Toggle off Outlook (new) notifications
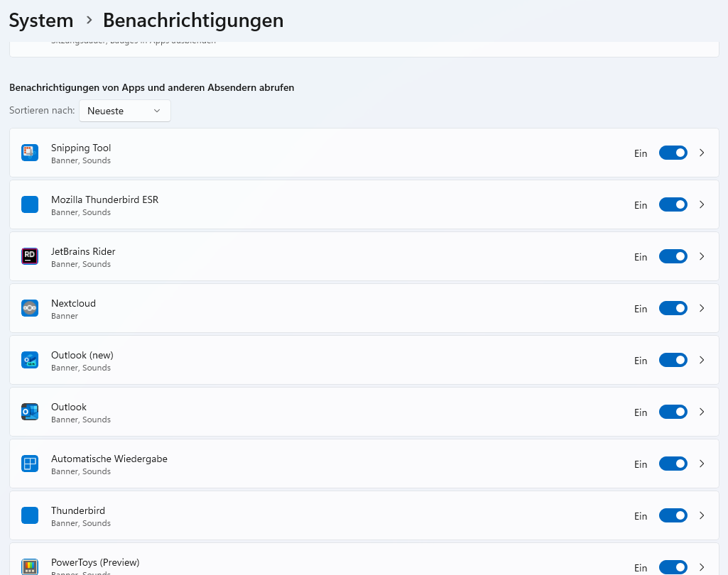The image size is (728, 575). pyautogui.click(x=673, y=360)
